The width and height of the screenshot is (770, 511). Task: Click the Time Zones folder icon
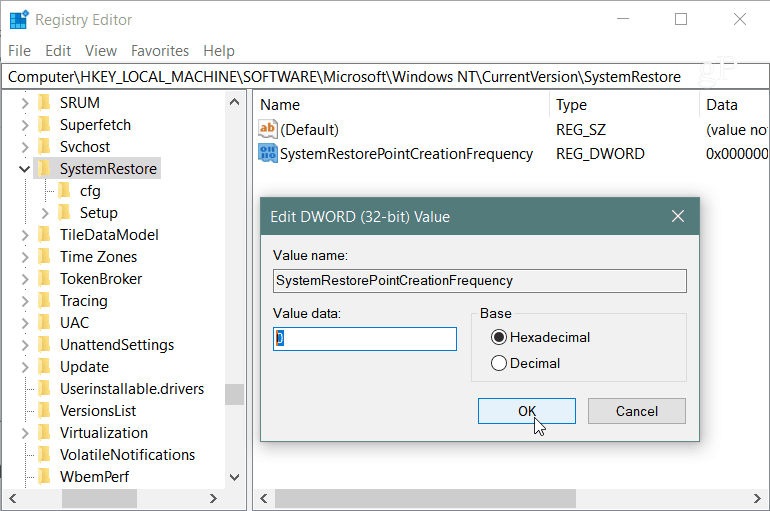tap(44, 257)
